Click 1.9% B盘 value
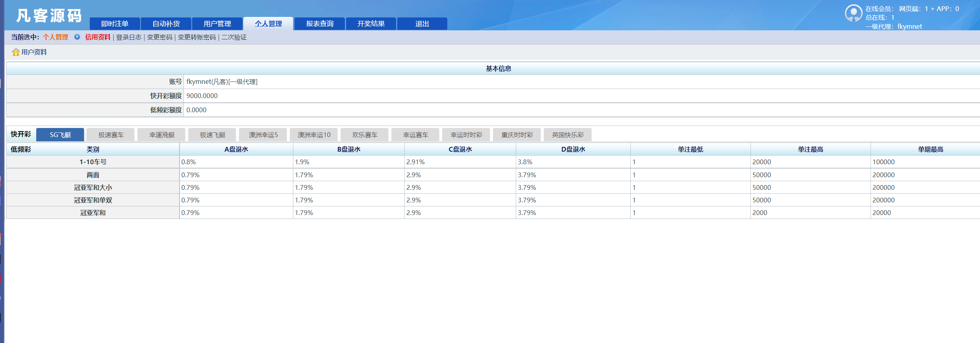 click(302, 162)
